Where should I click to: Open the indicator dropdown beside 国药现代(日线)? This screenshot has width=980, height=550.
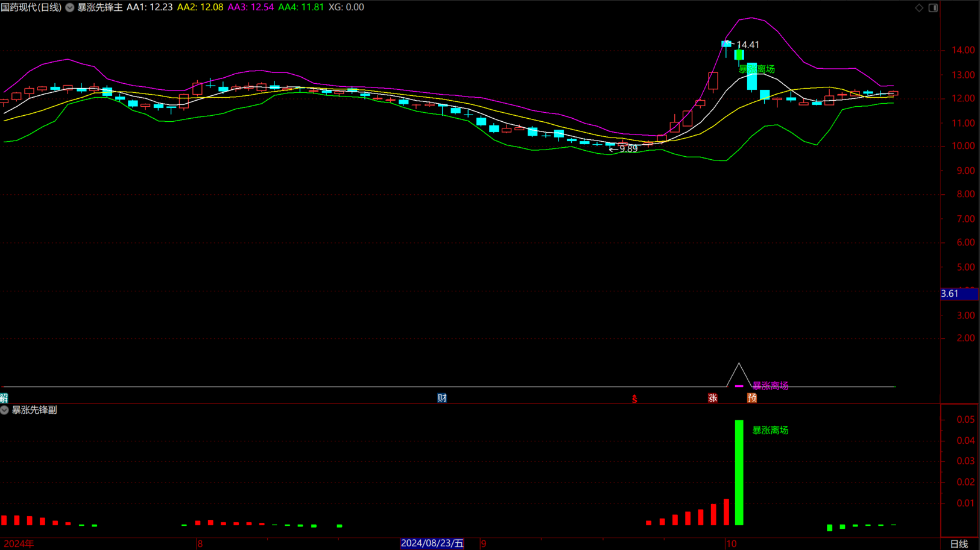click(x=70, y=7)
